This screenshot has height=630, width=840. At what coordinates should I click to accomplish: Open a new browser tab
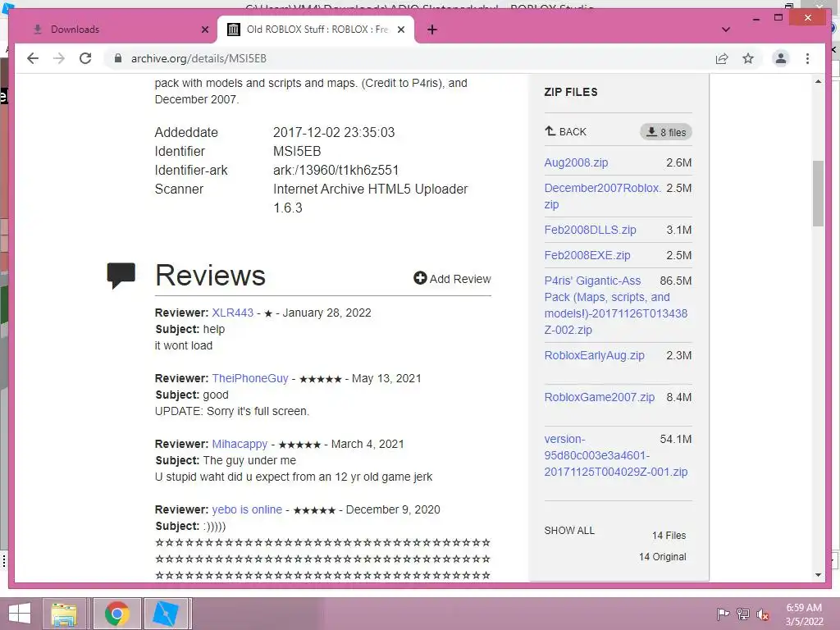432,30
